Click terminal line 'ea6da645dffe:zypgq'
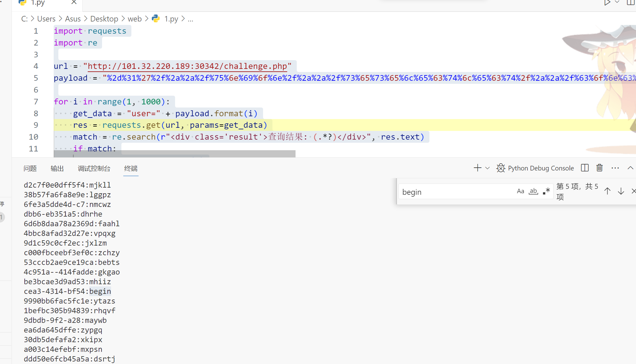 63,330
